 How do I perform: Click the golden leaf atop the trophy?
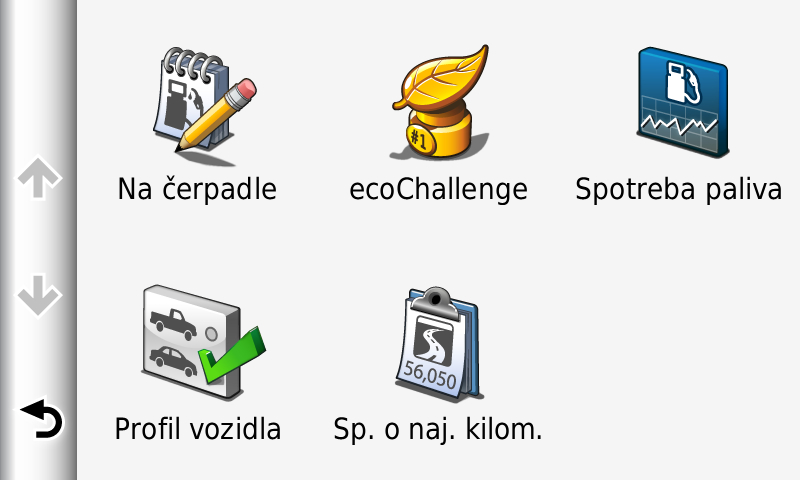tap(441, 78)
